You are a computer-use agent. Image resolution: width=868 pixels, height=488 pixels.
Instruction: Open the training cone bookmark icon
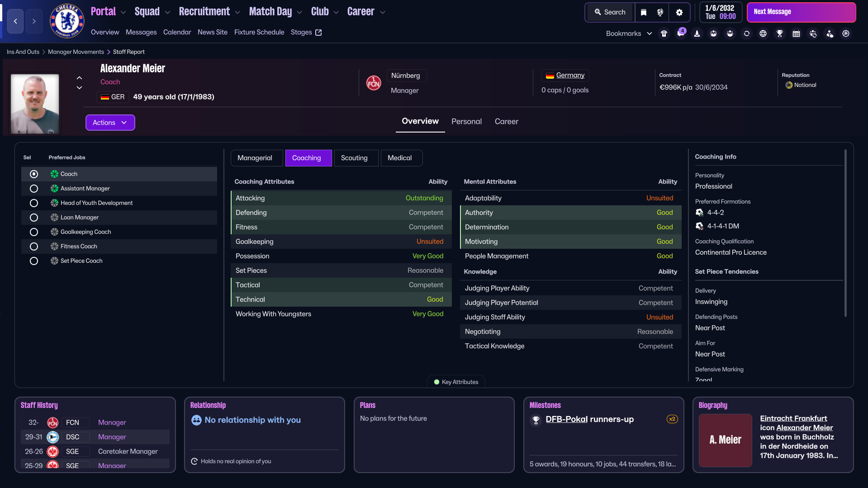[697, 33]
